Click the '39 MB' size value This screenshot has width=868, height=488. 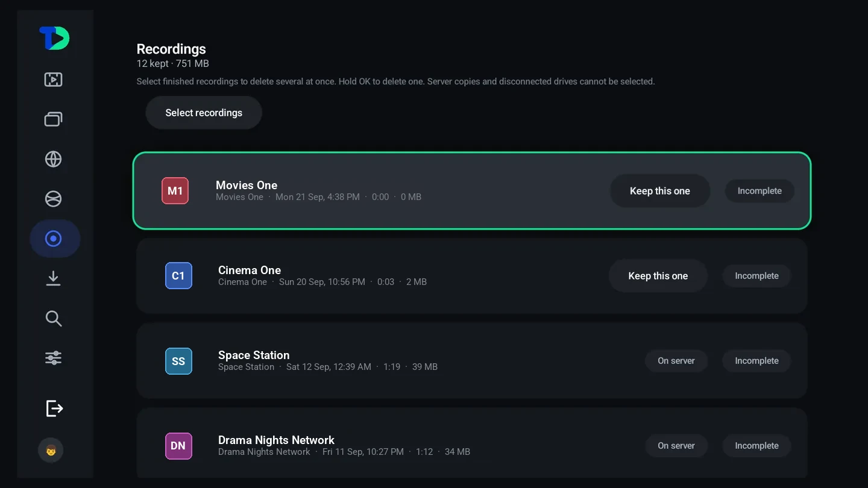[x=425, y=367]
